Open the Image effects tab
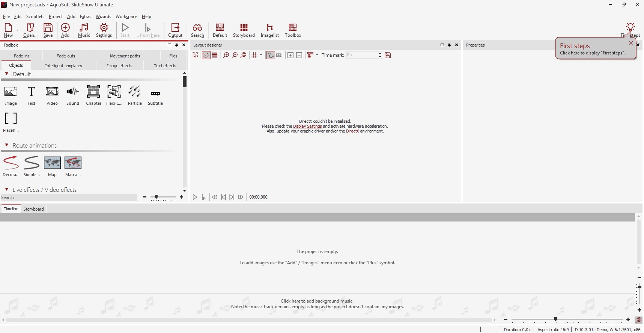Image resolution: width=644 pixels, height=333 pixels. point(120,66)
